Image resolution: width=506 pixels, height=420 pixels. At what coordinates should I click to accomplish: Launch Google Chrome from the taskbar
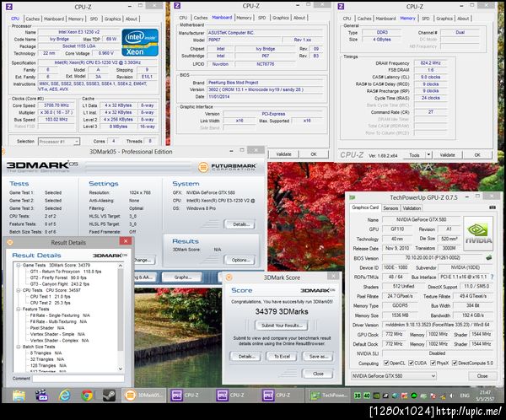[x=88, y=395]
